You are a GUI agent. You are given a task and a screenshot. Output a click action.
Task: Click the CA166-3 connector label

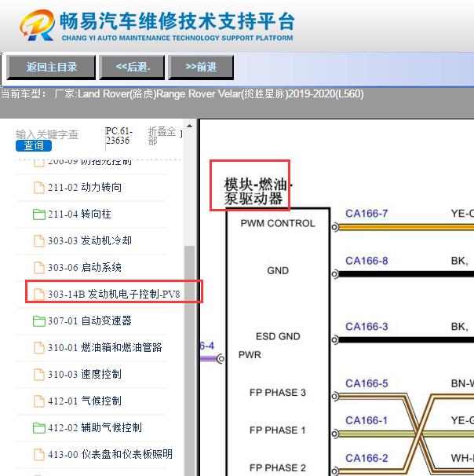point(366,327)
